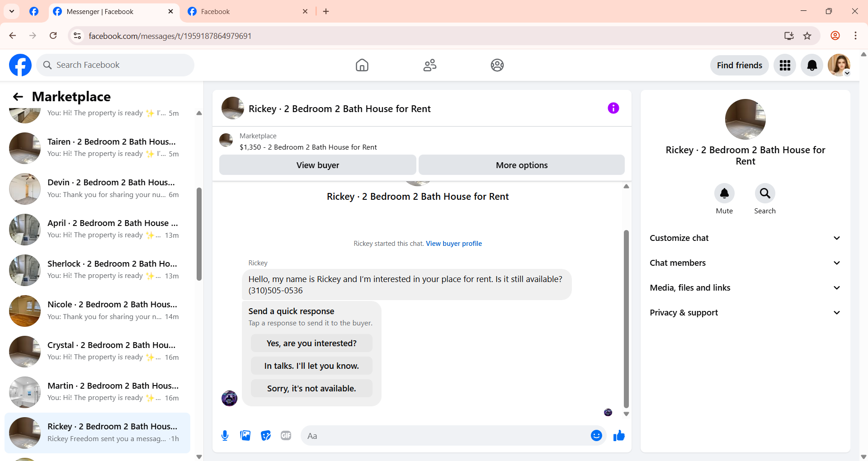Close the Messenger | Facebook tab
868x461 pixels.
pos(170,11)
